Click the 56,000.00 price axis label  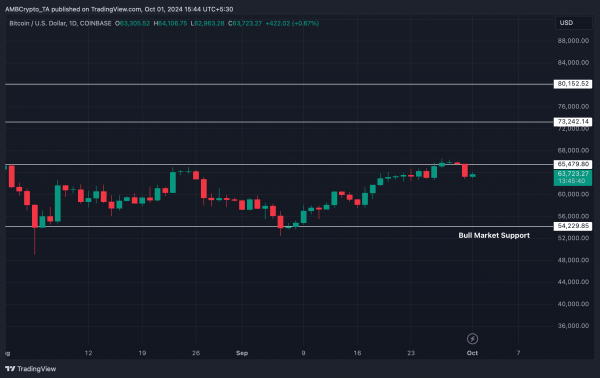pyautogui.click(x=573, y=216)
